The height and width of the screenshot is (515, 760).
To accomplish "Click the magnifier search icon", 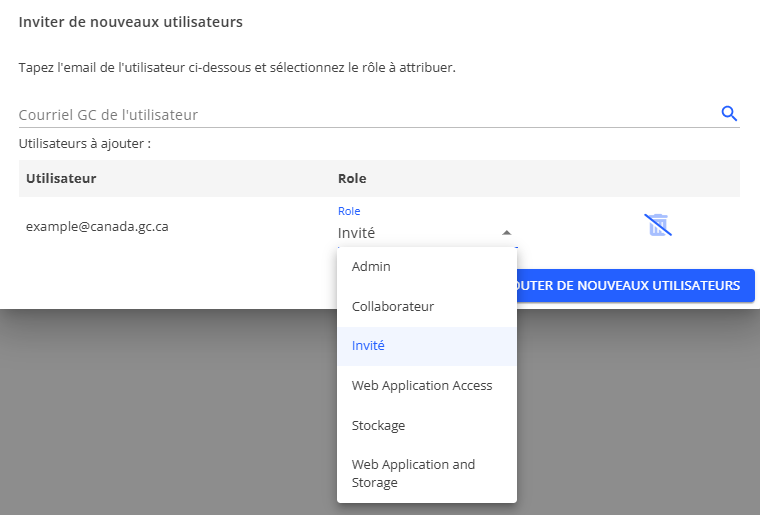I will pyautogui.click(x=729, y=113).
